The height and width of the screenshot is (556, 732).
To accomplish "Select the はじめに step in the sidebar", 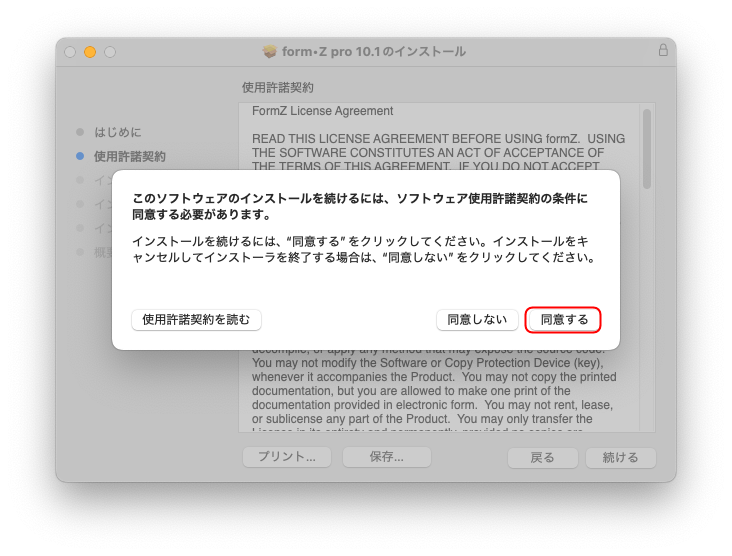I will [x=118, y=132].
